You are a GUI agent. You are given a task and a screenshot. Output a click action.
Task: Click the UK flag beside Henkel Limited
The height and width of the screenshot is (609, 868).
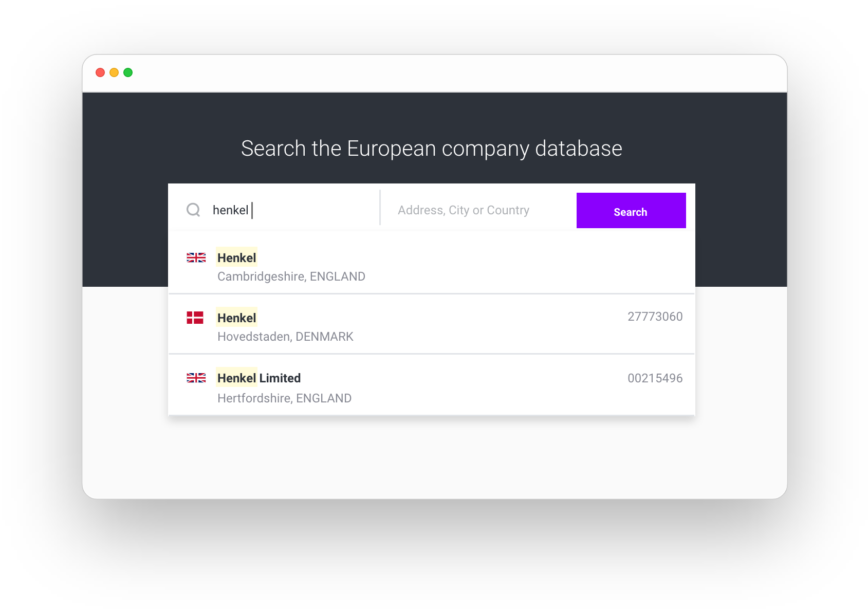click(x=196, y=378)
